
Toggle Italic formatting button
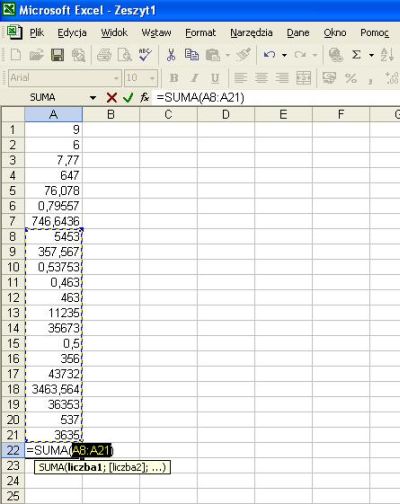(194, 78)
